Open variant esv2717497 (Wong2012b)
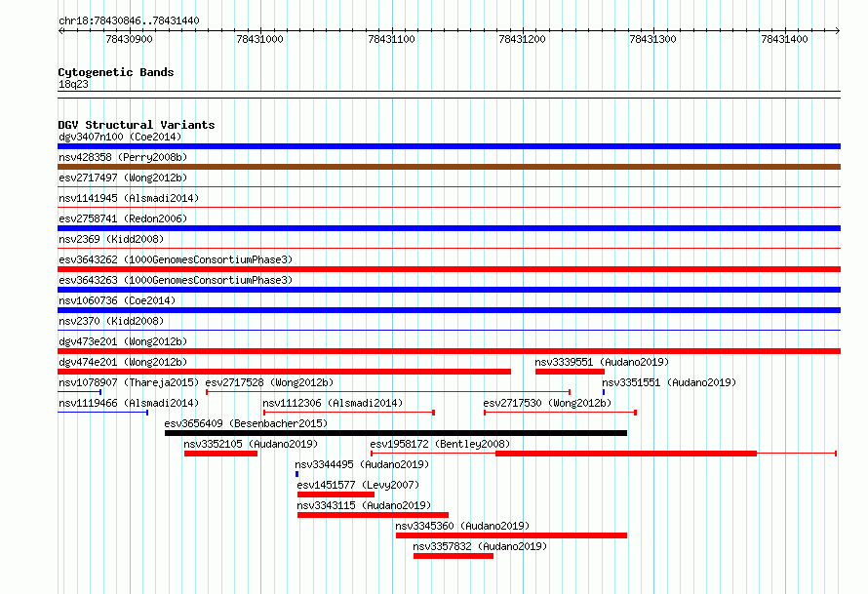Image resolution: width=868 pixels, height=594 pixels. [123, 178]
